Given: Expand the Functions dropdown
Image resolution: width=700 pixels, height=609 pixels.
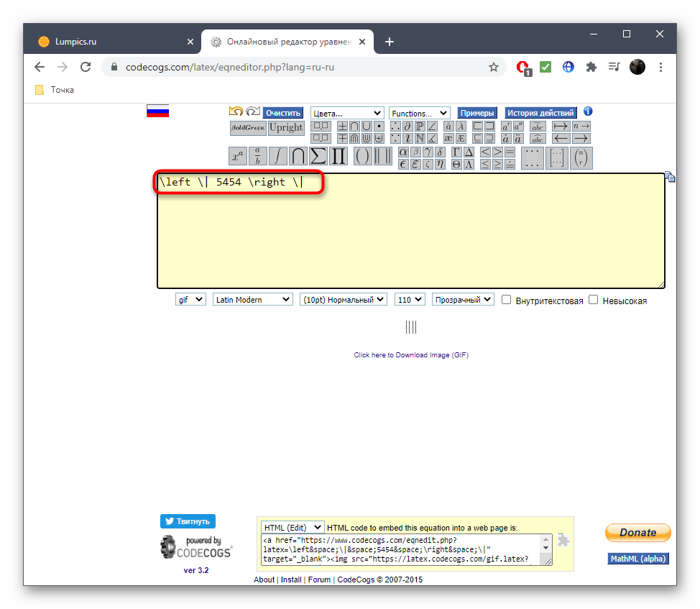Looking at the screenshot, I should tap(419, 113).
